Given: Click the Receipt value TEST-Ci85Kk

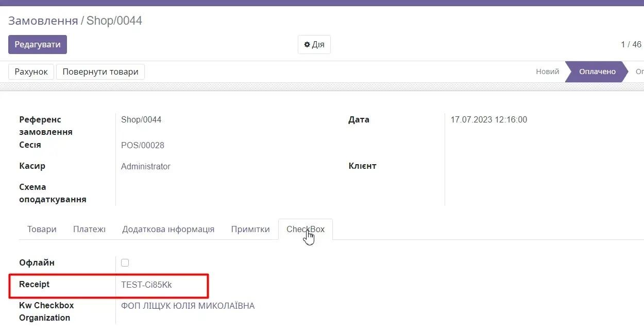Looking at the screenshot, I should coord(146,285).
